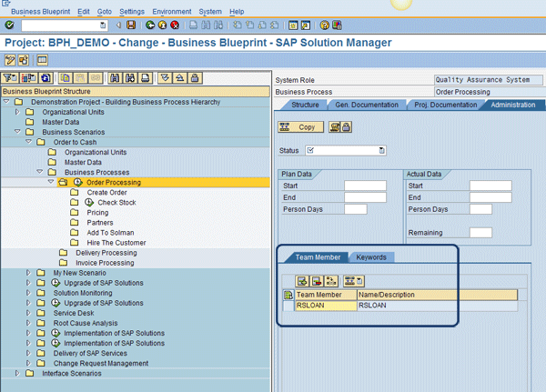Create a new session from standard toolbar
Image resolution: width=546 pixels, height=392 pixels.
[293, 25]
